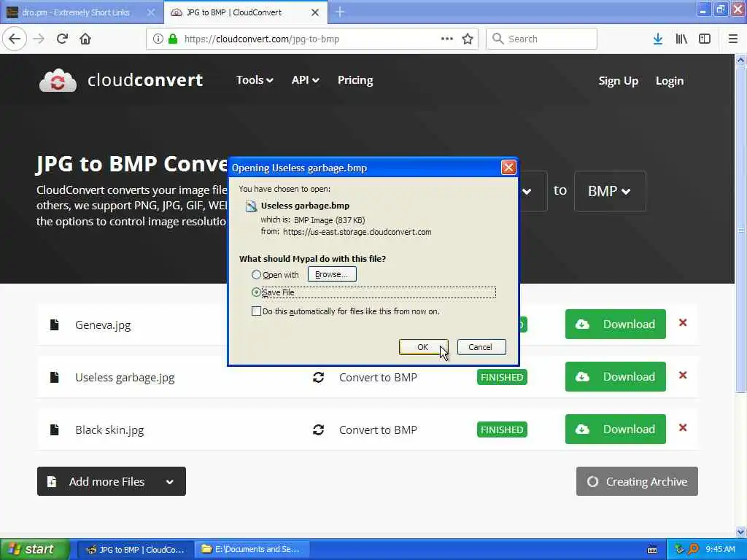Screen dimensions: 747x560
Task: Select the Open with radio button
Action: click(256, 275)
